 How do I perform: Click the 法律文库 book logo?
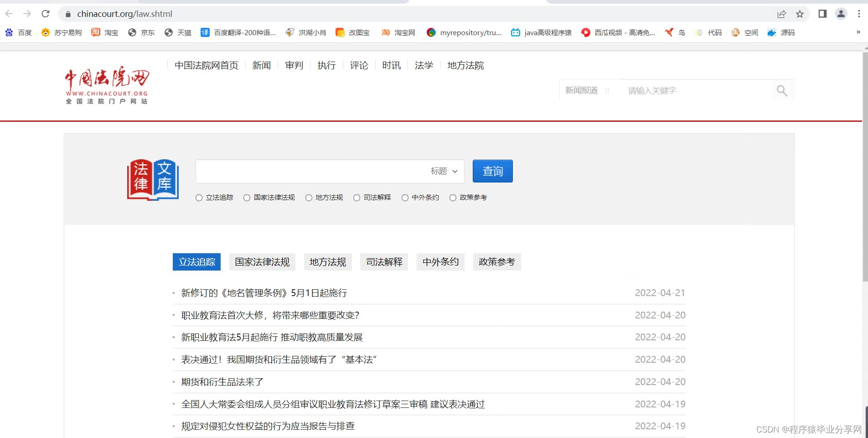(153, 180)
